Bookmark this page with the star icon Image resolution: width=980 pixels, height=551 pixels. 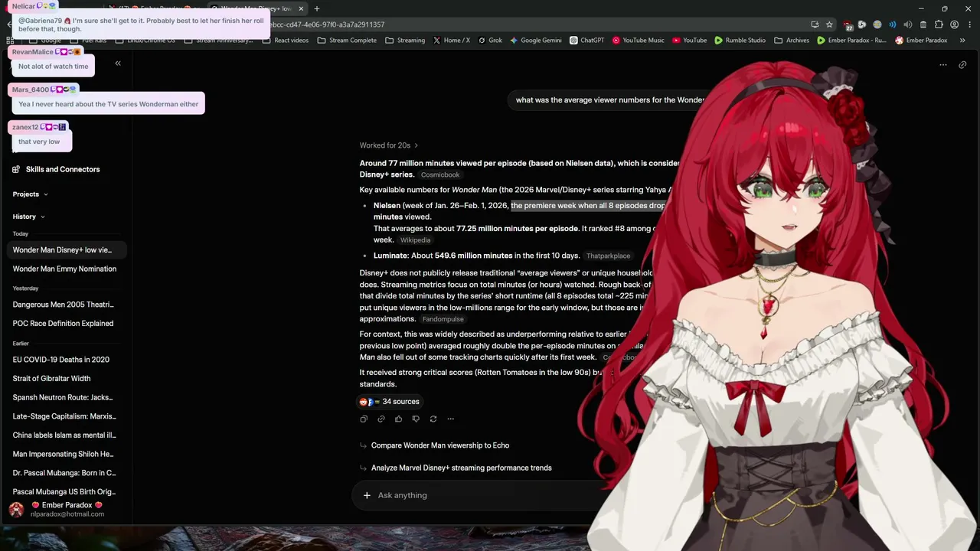click(x=829, y=24)
